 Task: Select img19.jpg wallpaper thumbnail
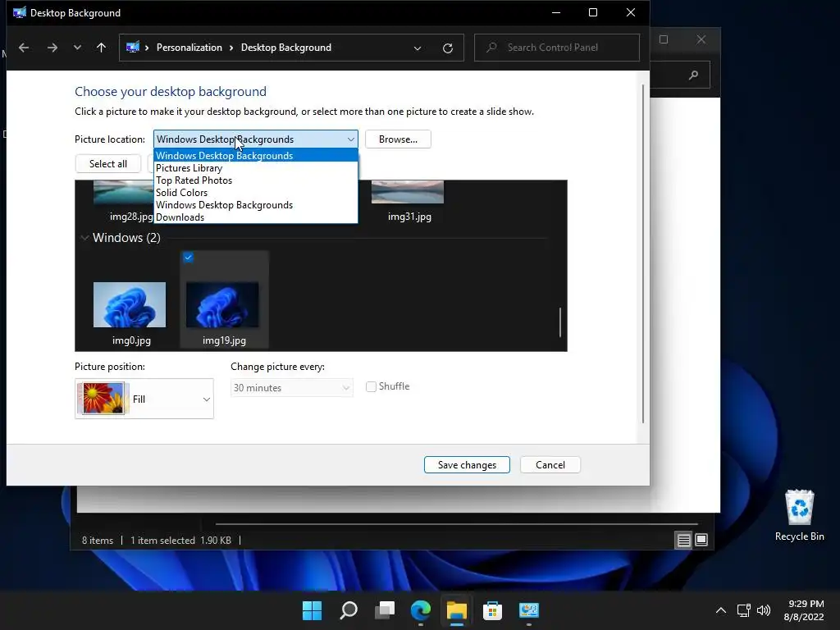223,305
